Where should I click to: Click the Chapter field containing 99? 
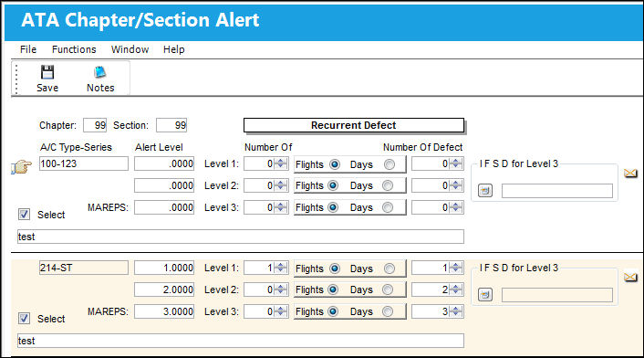click(x=95, y=125)
